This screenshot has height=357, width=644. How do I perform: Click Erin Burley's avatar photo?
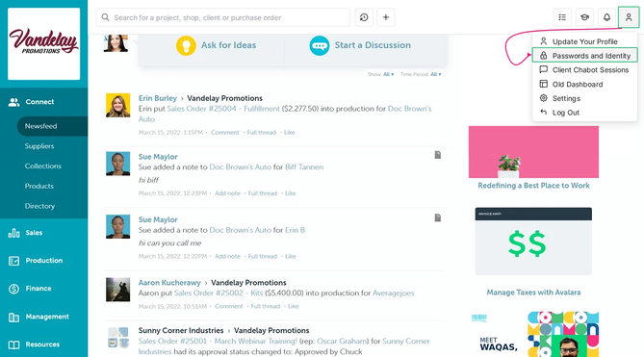pyautogui.click(x=117, y=105)
